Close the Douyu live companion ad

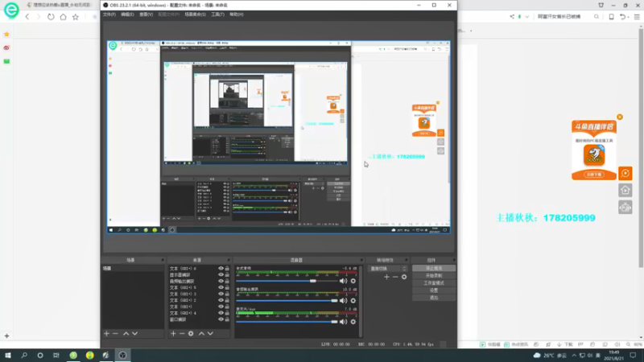(x=620, y=117)
